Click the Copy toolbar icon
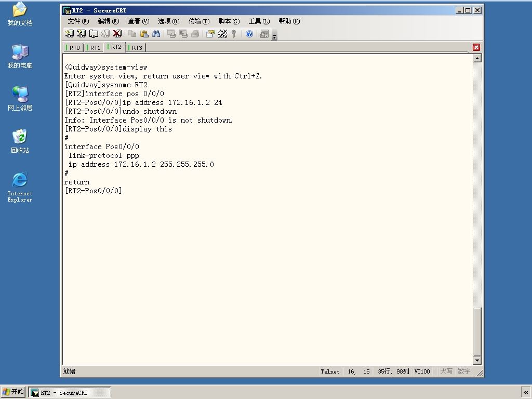 tap(132, 34)
